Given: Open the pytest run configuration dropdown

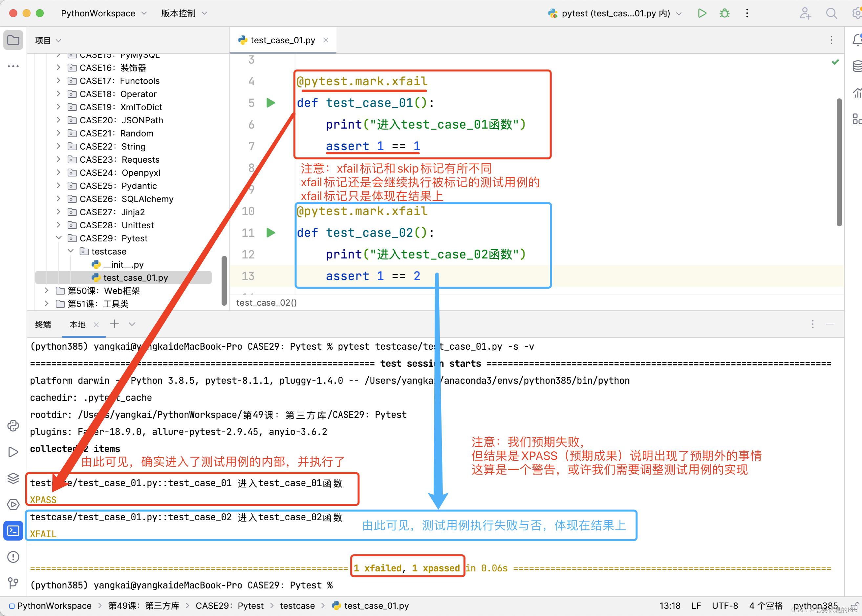Looking at the screenshot, I should 614,13.
